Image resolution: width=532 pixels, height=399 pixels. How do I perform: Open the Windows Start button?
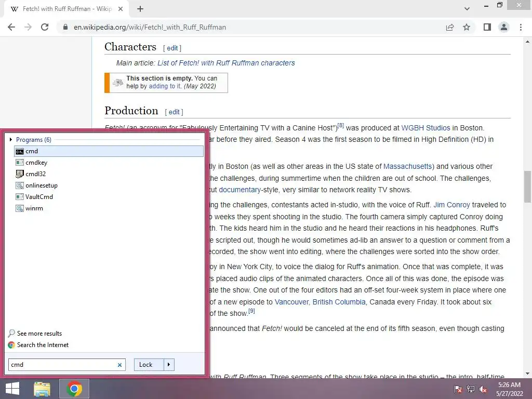pos(12,389)
